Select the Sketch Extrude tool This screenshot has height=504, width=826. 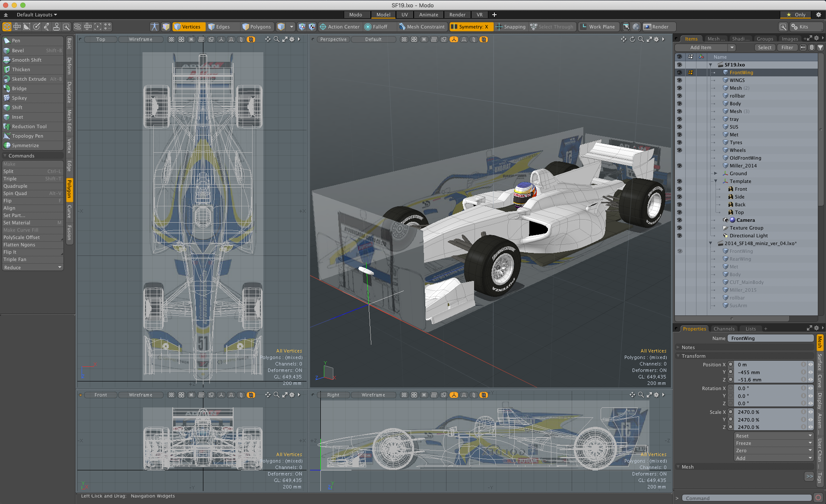tap(32, 79)
